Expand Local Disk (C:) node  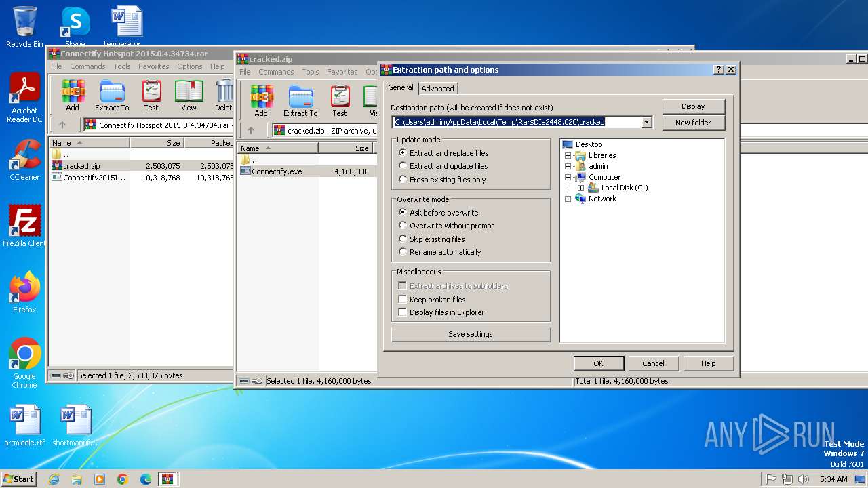click(x=581, y=188)
